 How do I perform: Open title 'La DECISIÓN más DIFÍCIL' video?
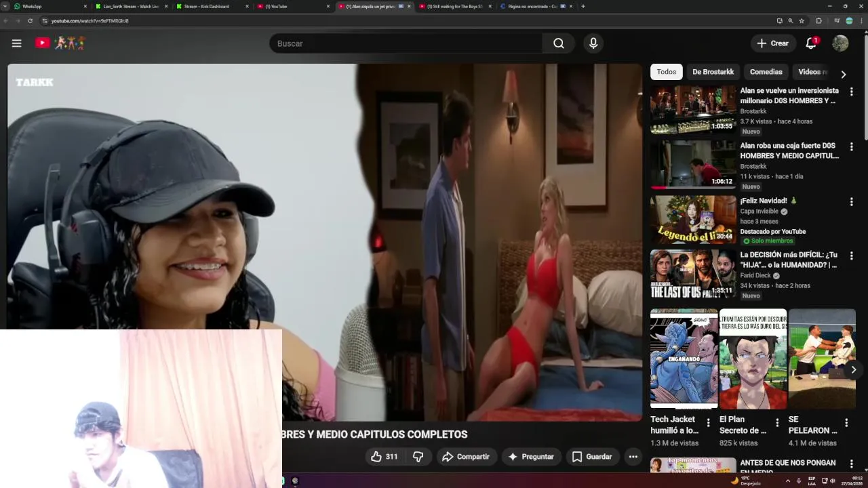point(789,260)
